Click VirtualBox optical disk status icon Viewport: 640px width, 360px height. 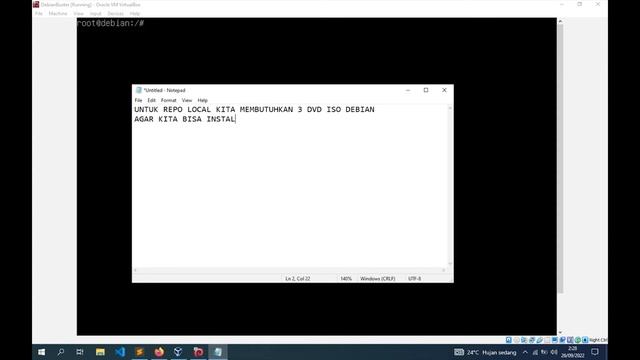point(516,340)
